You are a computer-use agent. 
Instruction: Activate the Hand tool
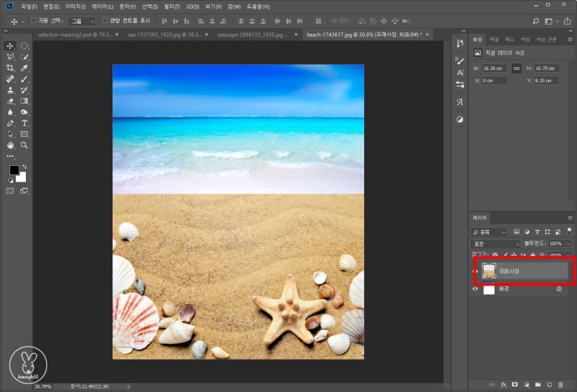tap(10, 145)
